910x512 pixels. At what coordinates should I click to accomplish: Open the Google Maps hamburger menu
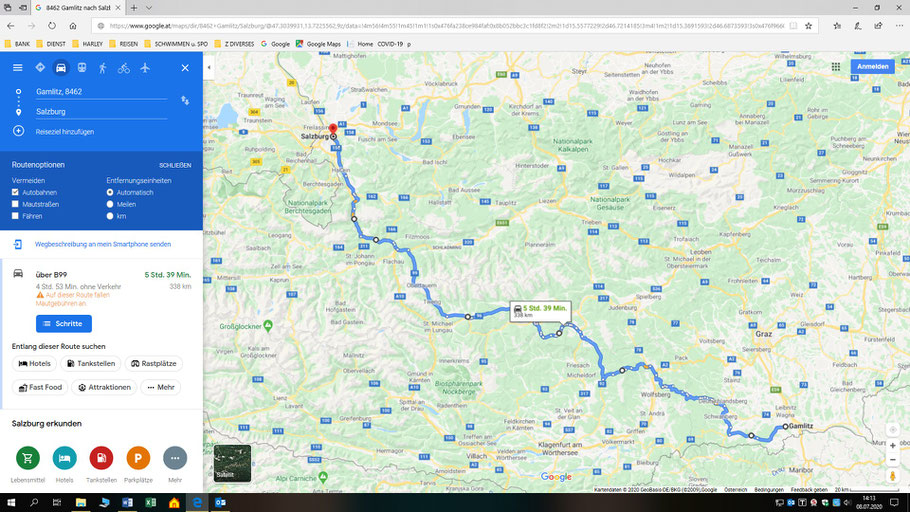click(x=18, y=68)
